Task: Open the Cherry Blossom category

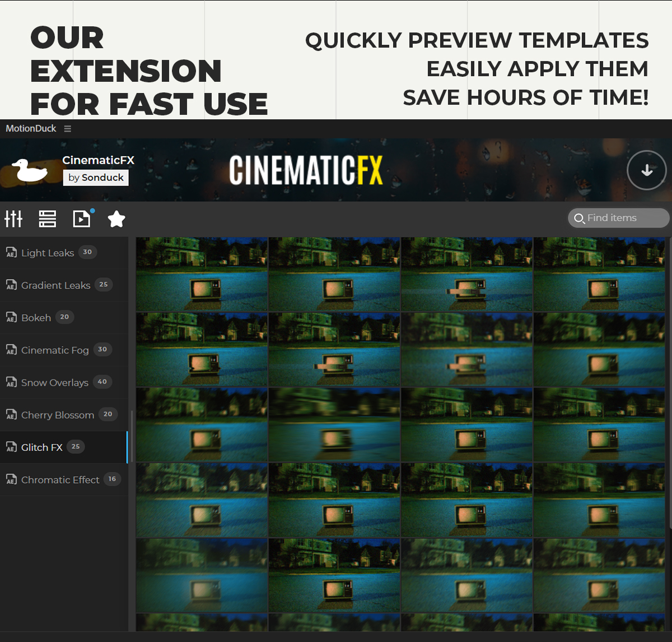Action: click(x=57, y=415)
